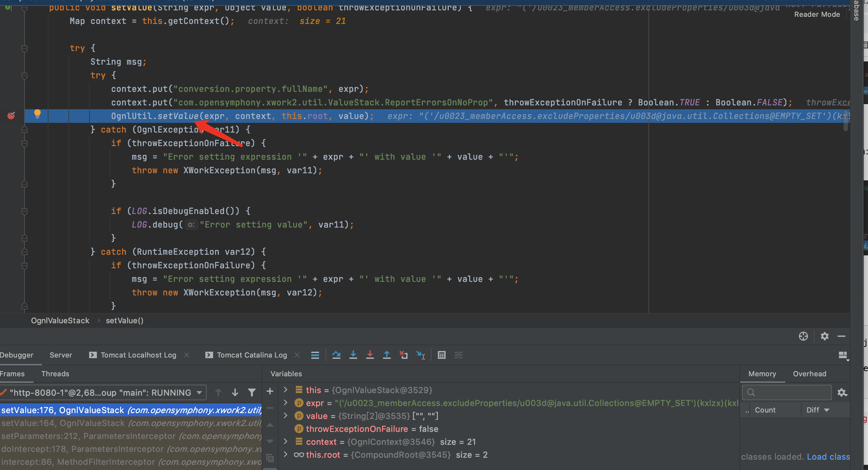Collapse the inner try block fold marker
Image resolution: width=868 pixels, height=470 pixels.
(x=24, y=76)
